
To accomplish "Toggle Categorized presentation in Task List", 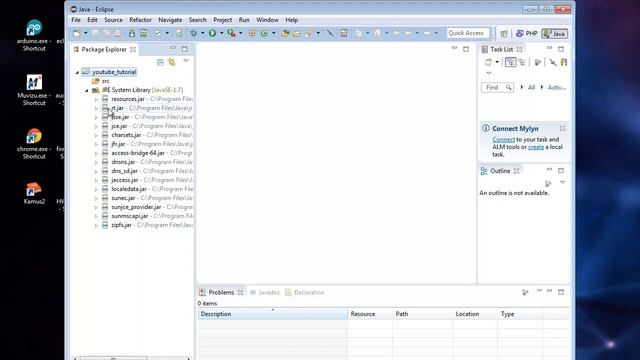I will coord(511,62).
